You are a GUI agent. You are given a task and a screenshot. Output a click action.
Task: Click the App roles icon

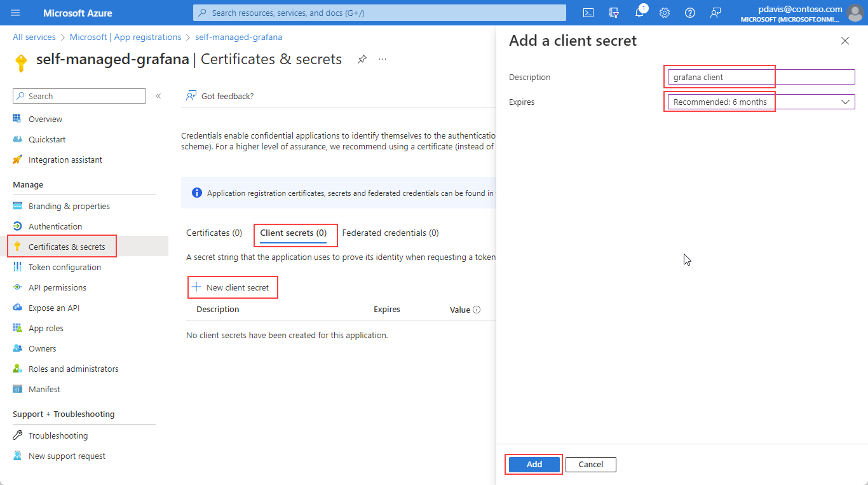tap(17, 328)
